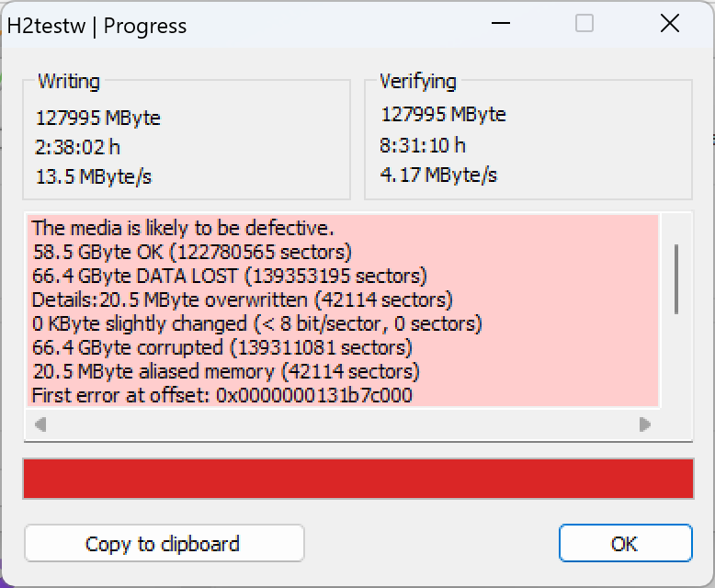
Task: Click the "media is likely to be defective" line
Action: (x=183, y=228)
